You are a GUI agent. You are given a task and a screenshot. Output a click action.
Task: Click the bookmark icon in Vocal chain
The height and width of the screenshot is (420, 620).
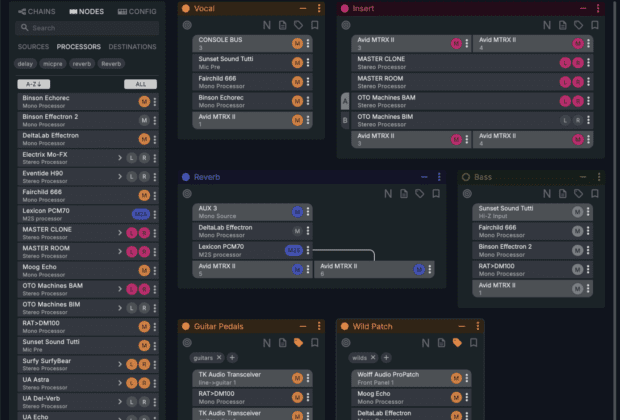(x=315, y=25)
